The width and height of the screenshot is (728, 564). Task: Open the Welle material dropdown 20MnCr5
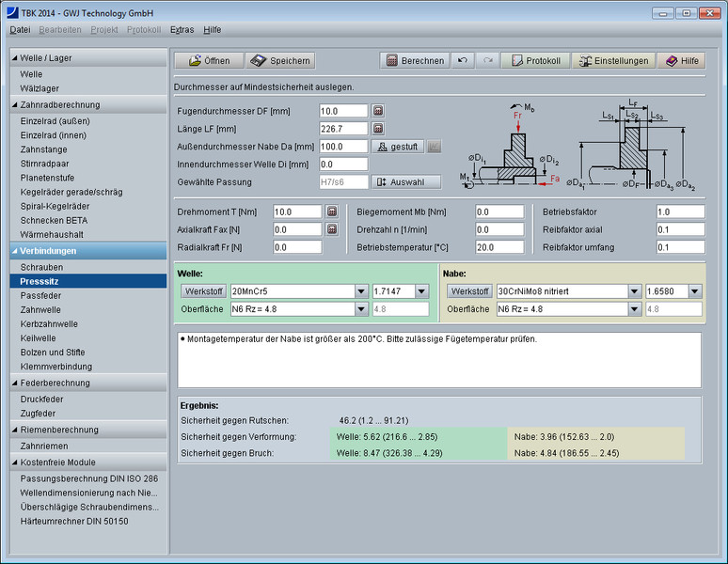click(x=361, y=291)
